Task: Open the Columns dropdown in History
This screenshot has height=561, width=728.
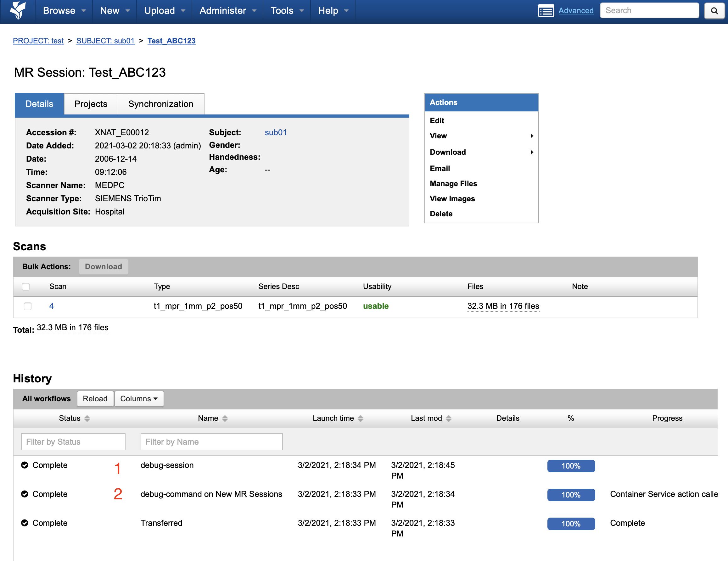Action: pos(139,399)
